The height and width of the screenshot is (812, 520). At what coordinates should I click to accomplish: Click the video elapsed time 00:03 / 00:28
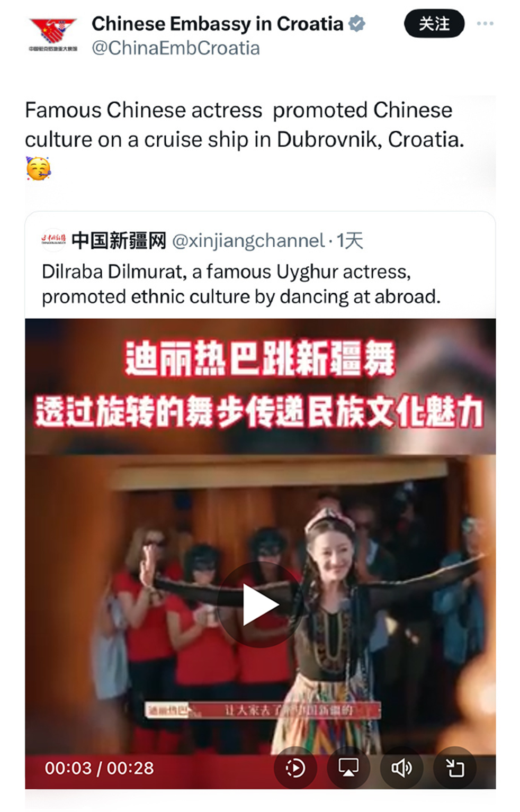point(99,768)
